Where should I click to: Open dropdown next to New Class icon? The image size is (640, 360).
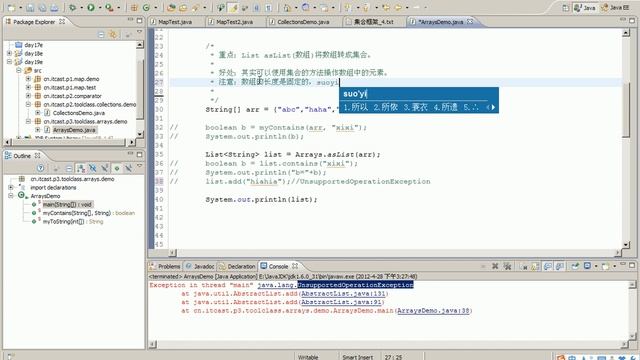pyautogui.click(x=155, y=7)
